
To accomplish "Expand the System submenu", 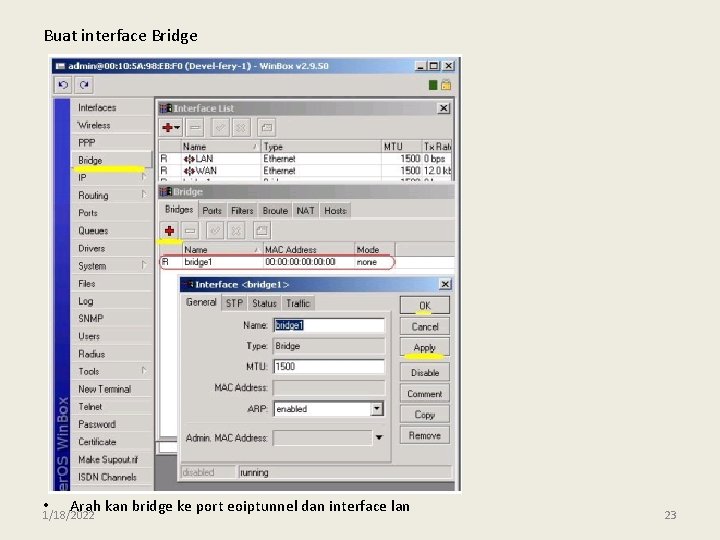I will (x=144, y=265).
